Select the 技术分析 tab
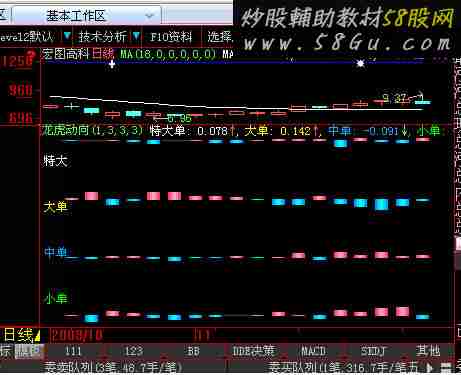 pos(103,36)
